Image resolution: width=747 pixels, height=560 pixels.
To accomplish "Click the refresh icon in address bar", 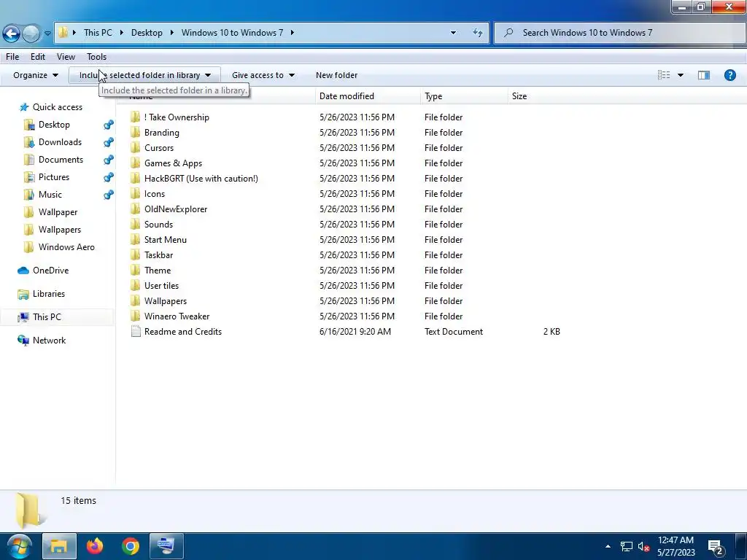I will point(477,33).
